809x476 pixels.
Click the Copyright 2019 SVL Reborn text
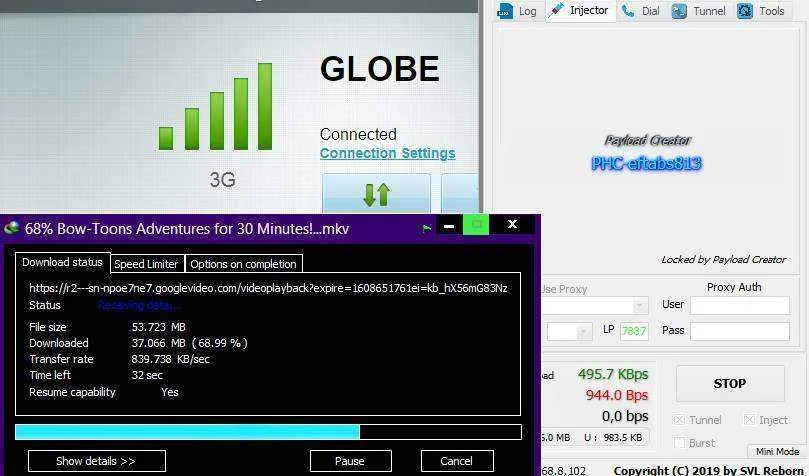[x=708, y=471]
